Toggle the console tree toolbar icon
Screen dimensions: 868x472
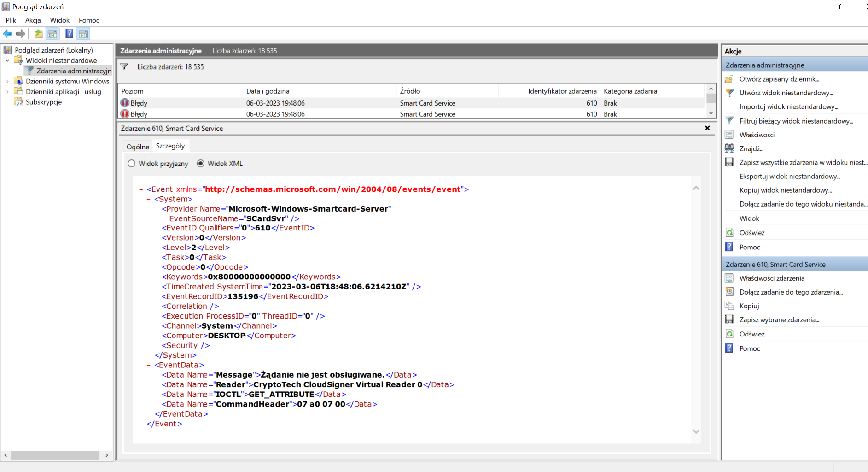pos(52,34)
